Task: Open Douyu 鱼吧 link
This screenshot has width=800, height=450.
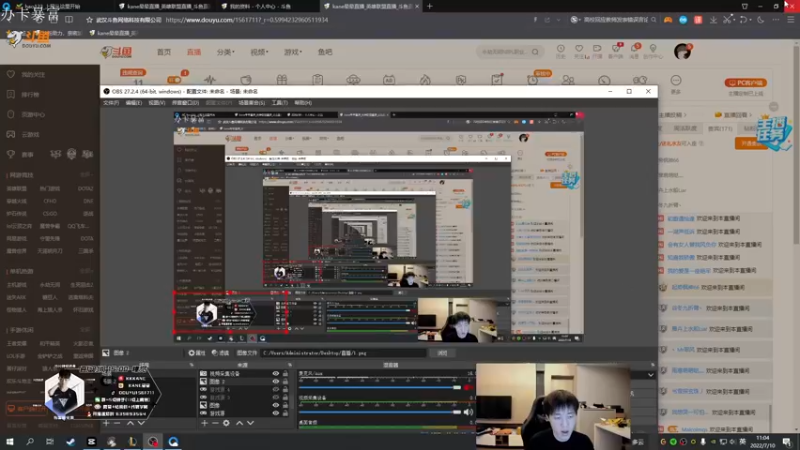Action: click(325, 52)
